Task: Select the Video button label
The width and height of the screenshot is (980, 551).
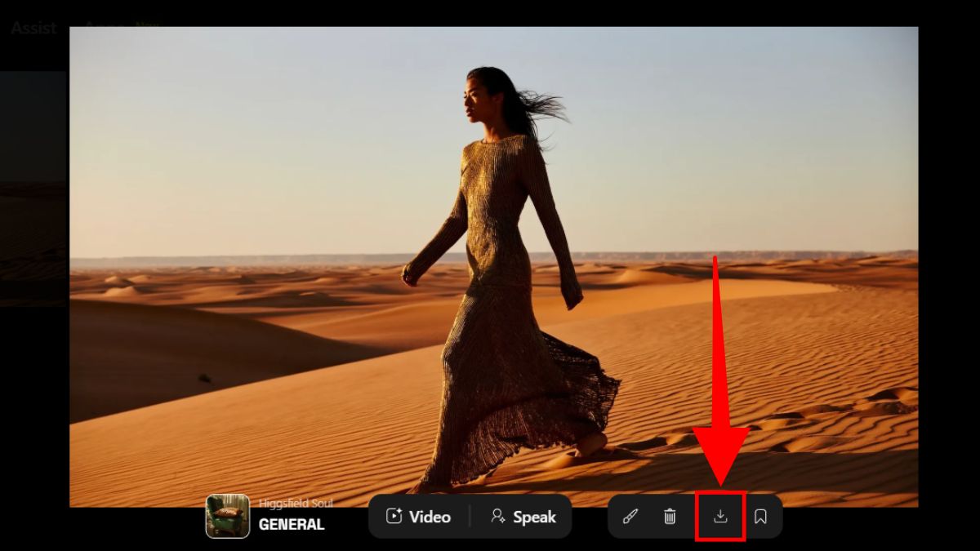Action: [x=430, y=517]
